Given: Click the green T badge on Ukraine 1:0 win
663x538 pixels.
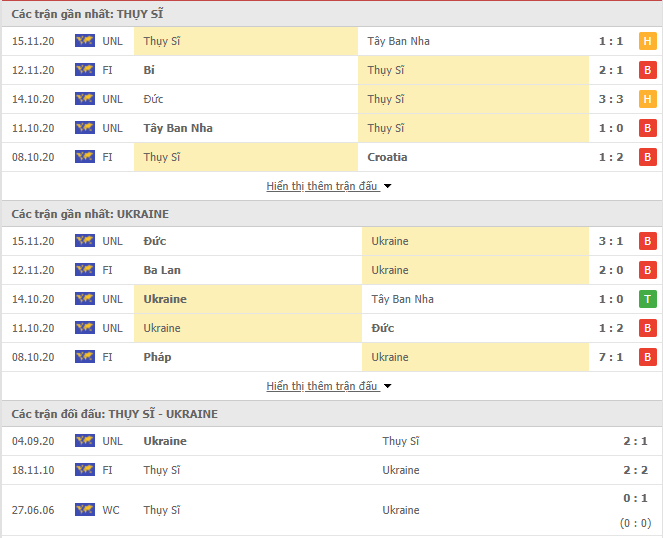Looking at the screenshot, I should (647, 299).
